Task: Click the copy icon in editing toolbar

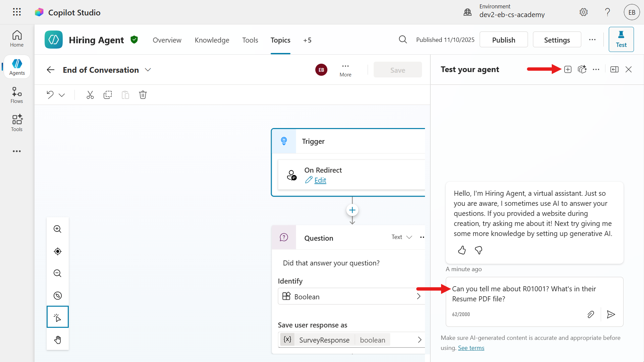Action: pyautogui.click(x=108, y=95)
